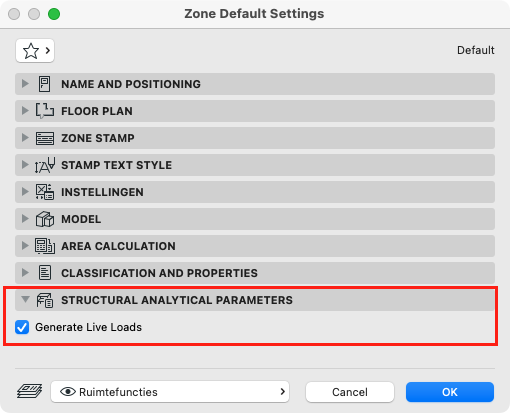This screenshot has width=510, height=413.
Task: Open the Ruimtefuncties layer dropdown
Action: 170,392
